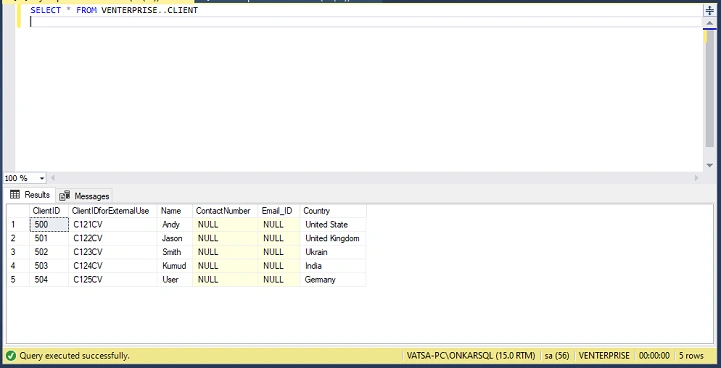Screen dimensions: 721x368
Task: Click the horizontal scrollbar right arrow
Action: point(696,178)
